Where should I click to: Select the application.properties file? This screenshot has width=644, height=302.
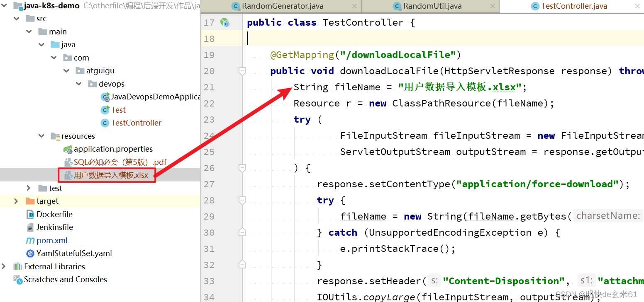113,149
